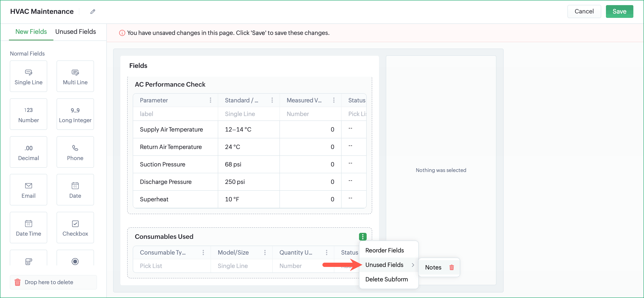Click the Consumables Used subform title

pyautogui.click(x=164, y=237)
